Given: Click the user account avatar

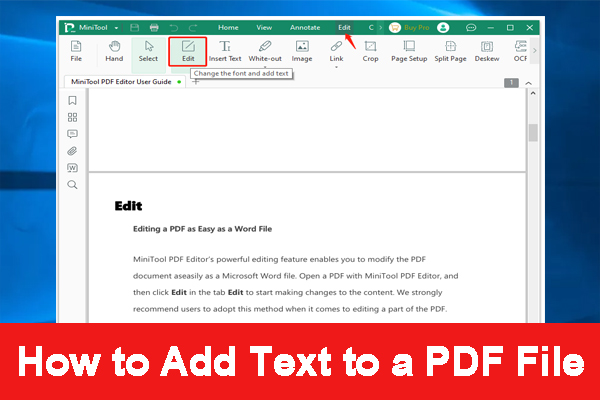Looking at the screenshot, I should [x=443, y=28].
